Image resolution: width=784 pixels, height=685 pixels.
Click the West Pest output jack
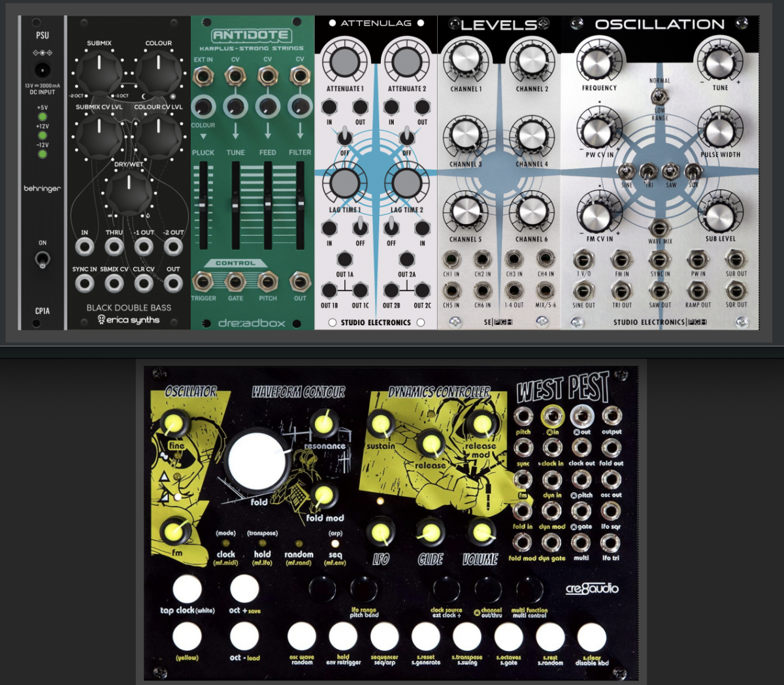pos(612,415)
